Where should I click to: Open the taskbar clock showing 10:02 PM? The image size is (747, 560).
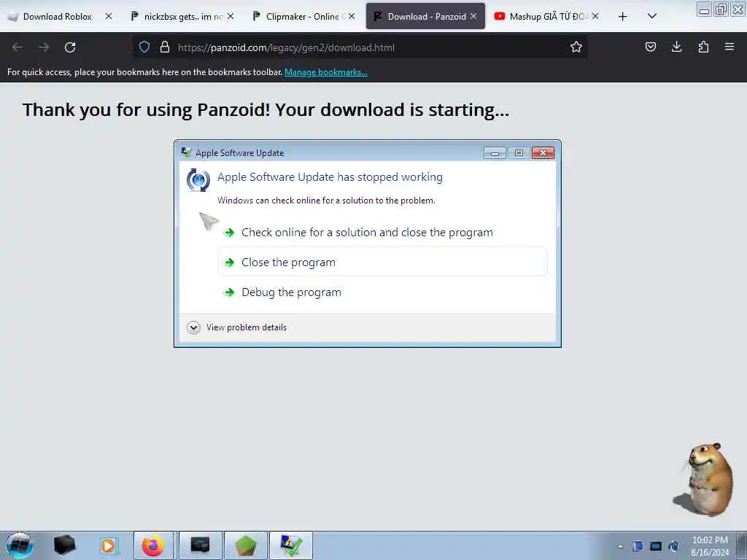710,546
